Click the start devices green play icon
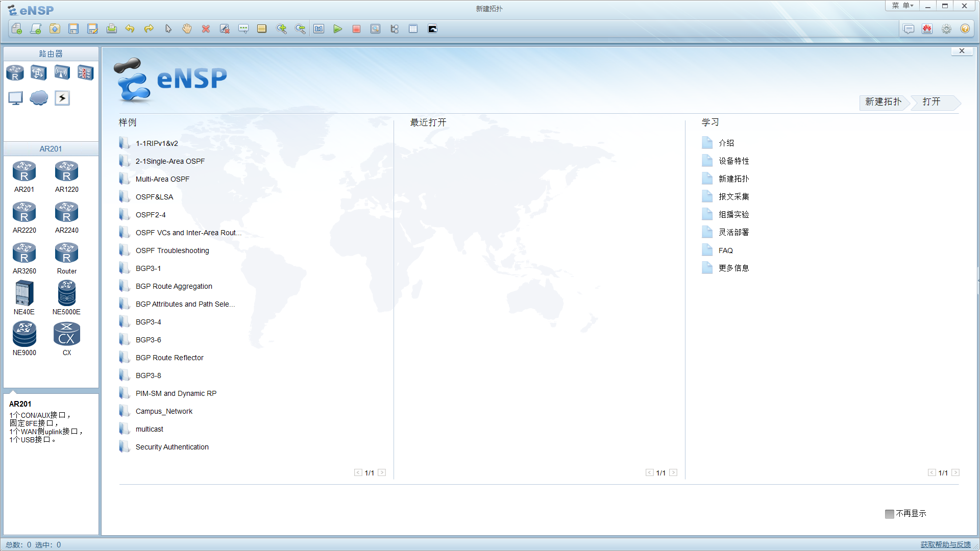This screenshot has width=980, height=551. tap(337, 29)
